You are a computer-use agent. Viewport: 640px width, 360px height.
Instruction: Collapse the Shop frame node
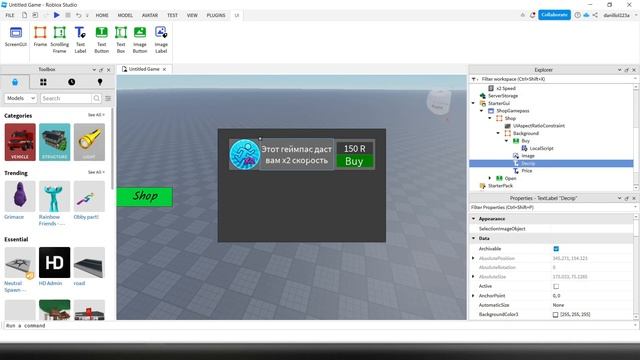pyautogui.click(x=490, y=118)
